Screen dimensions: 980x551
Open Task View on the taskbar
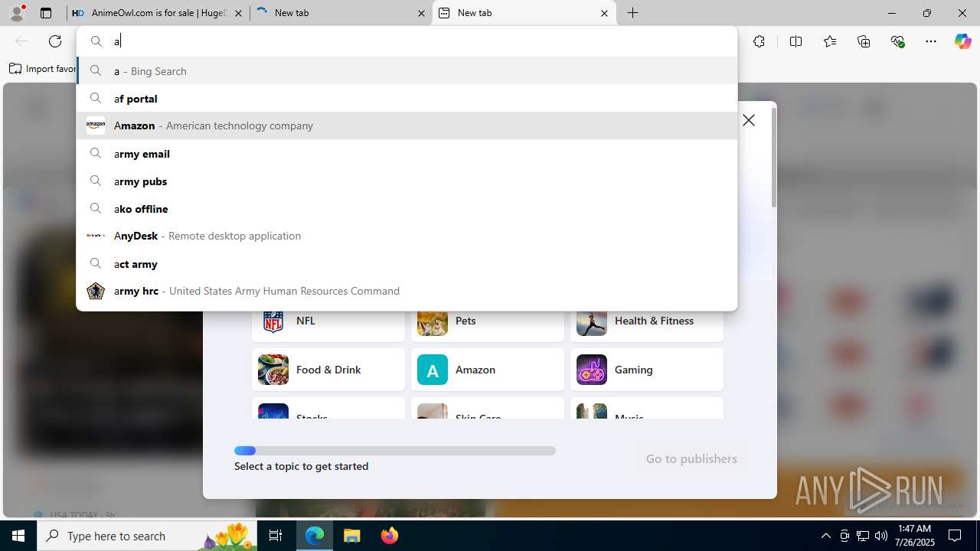[276, 536]
